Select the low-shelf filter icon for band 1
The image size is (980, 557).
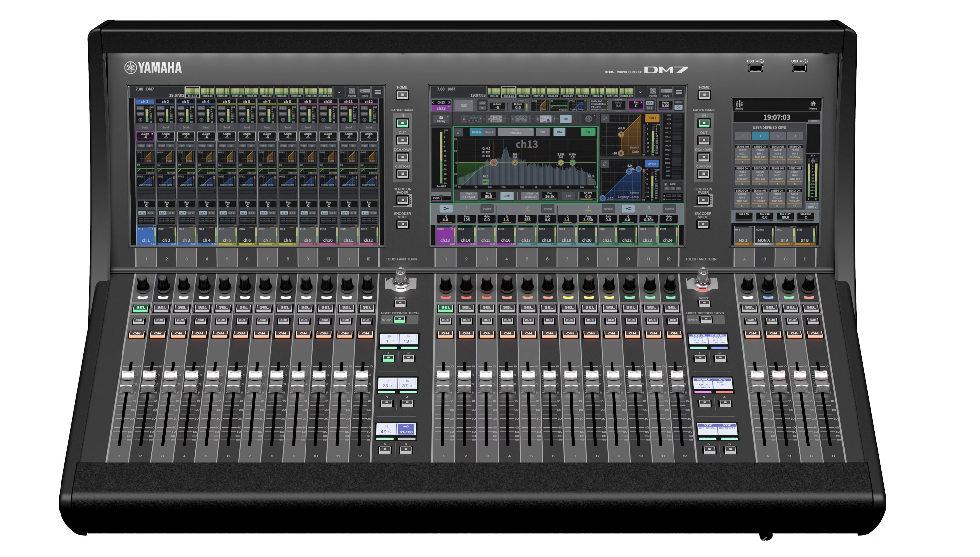point(446,209)
